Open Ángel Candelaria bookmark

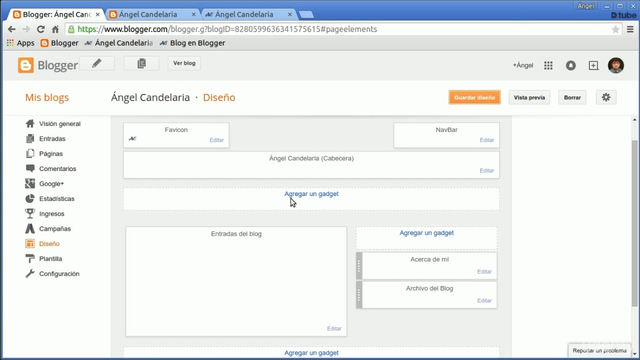(119, 43)
